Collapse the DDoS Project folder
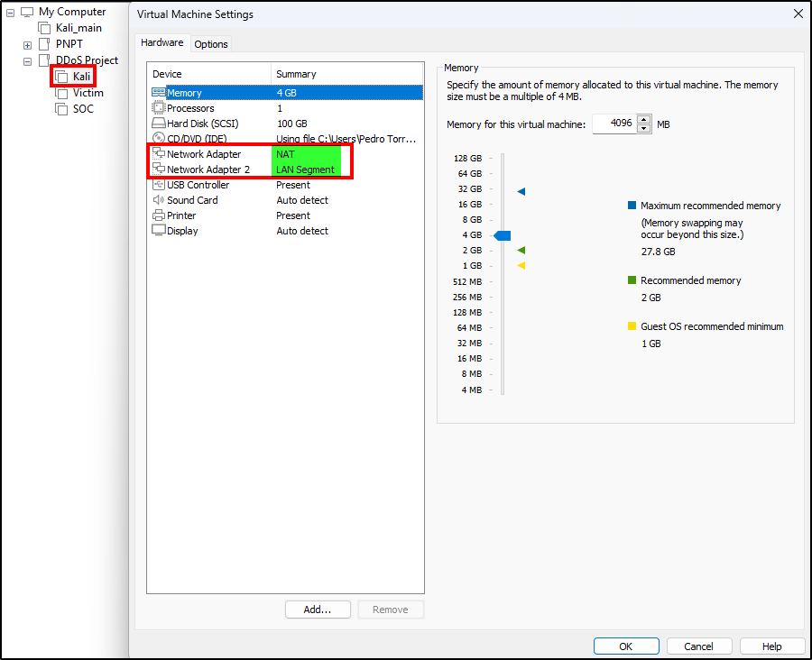 [x=27, y=61]
